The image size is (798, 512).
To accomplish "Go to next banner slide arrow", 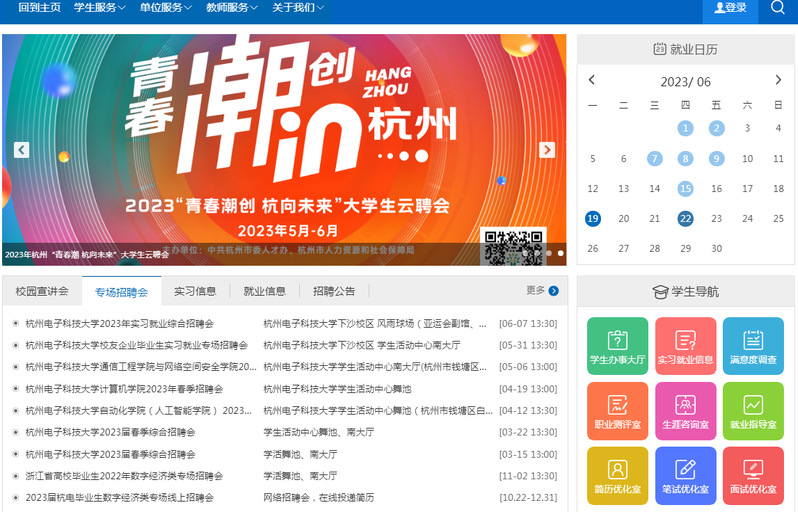I will pos(547,150).
